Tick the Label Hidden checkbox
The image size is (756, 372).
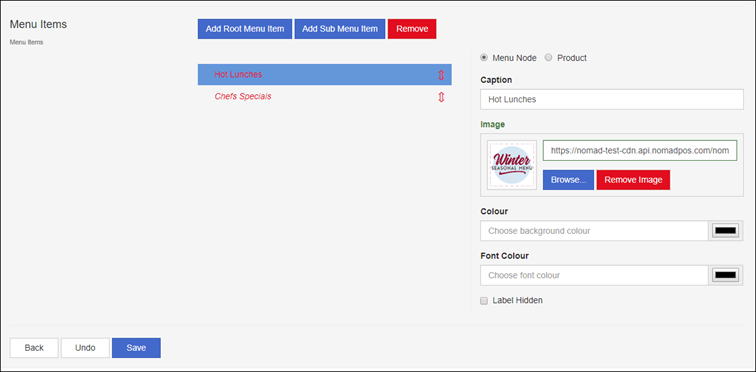coord(484,301)
